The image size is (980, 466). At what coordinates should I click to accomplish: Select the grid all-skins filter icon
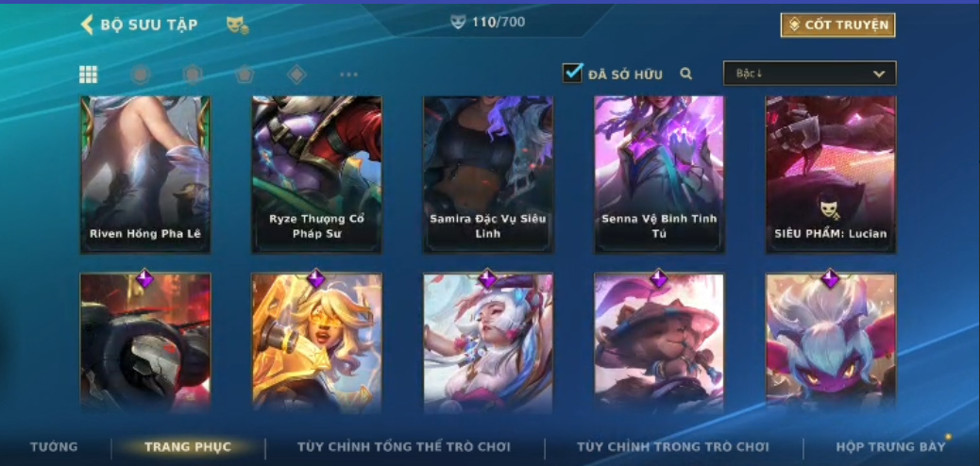pyautogui.click(x=88, y=75)
